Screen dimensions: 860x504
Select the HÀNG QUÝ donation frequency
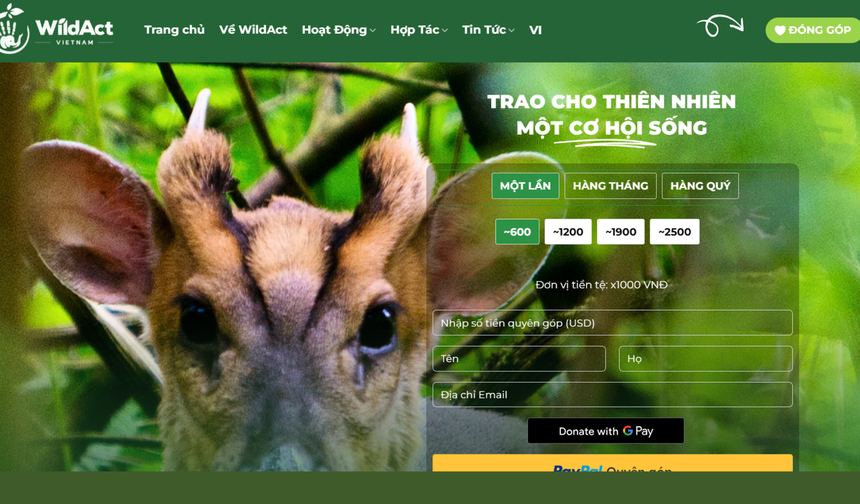tap(700, 186)
